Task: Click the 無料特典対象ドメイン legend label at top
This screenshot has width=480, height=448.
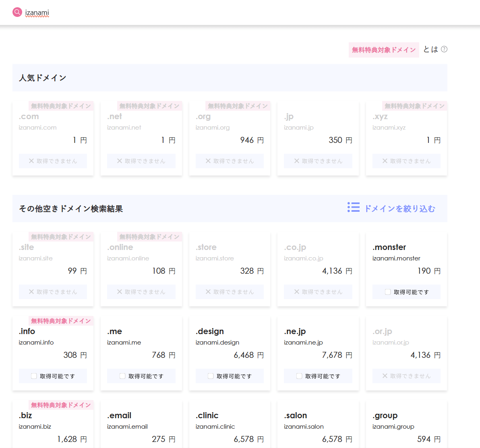Action: click(x=384, y=50)
